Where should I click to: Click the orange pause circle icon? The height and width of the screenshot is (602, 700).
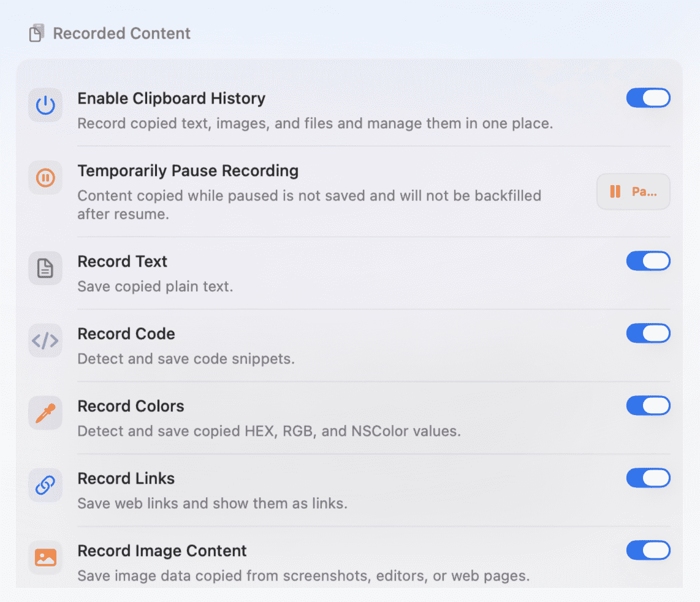click(x=45, y=178)
